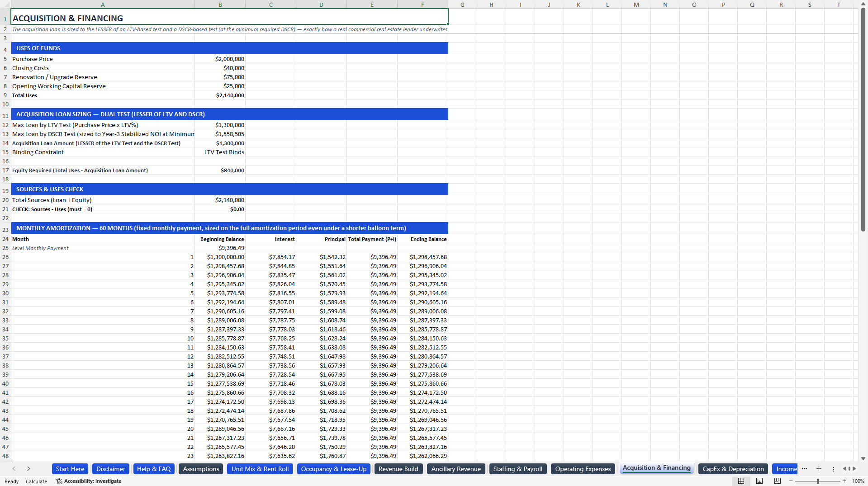Viewport: 868px width, 486px height.
Task: Select the 'LTV Test Binds' cell
Action: (x=220, y=152)
